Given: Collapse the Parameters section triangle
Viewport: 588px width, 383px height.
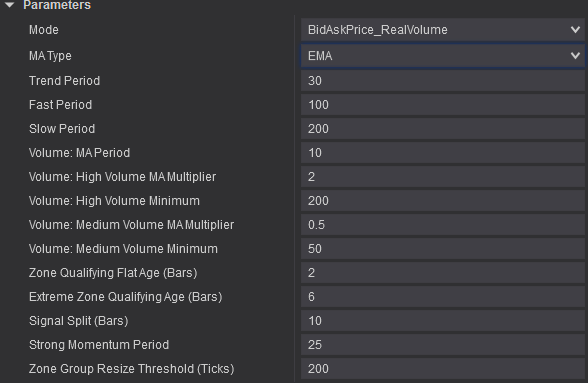Looking at the screenshot, I should [10, 5].
